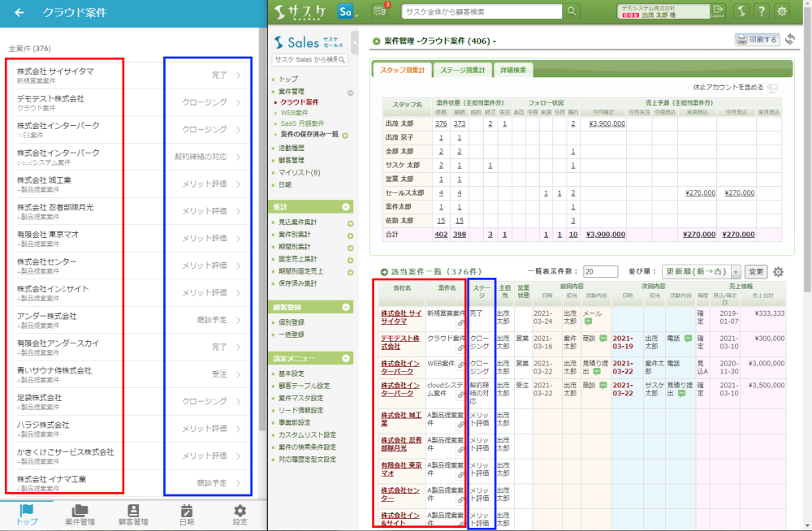Image resolution: width=812 pixels, height=531 pixels.
Task: Open the list settings gear beside 変更
Action: coord(779,272)
